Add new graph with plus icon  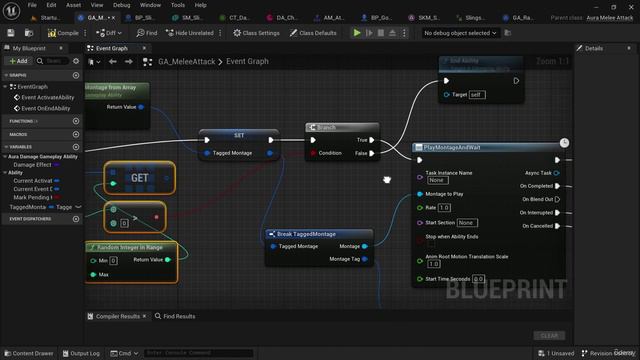(76, 75)
